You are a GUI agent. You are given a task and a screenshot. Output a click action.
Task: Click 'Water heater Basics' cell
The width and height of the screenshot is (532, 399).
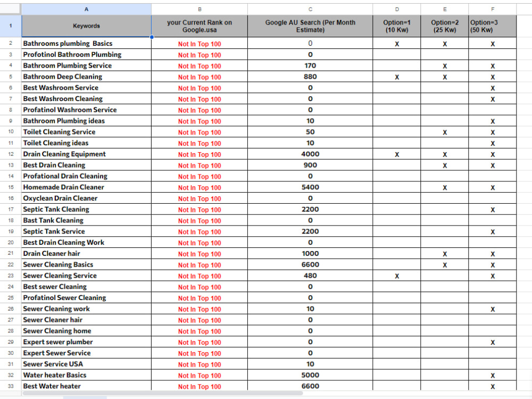point(87,375)
